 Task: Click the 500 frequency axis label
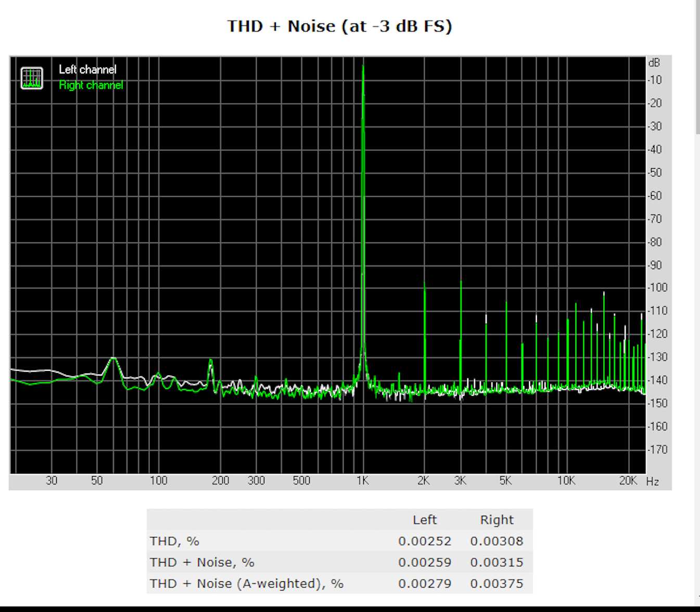(301, 480)
